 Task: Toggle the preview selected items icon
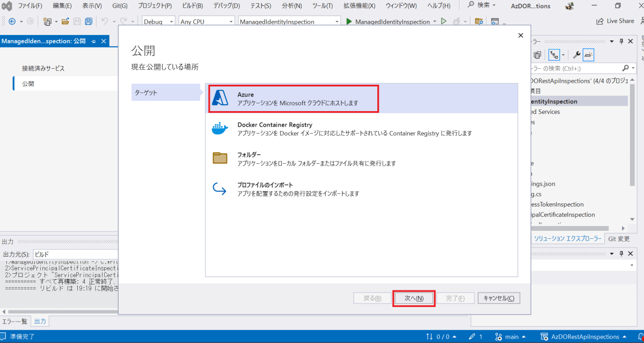588,54
